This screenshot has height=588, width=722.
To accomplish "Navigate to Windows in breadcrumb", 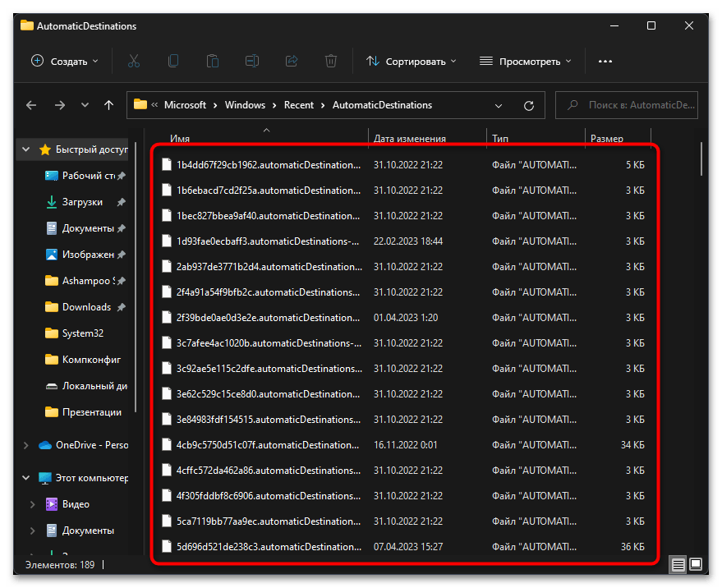I will pyautogui.click(x=245, y=105).
